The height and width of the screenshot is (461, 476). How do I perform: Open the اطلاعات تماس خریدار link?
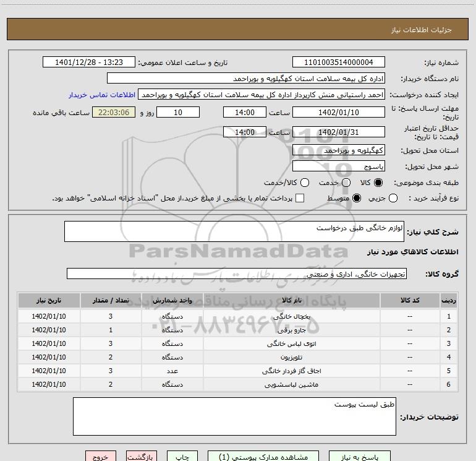click(102, 95)
